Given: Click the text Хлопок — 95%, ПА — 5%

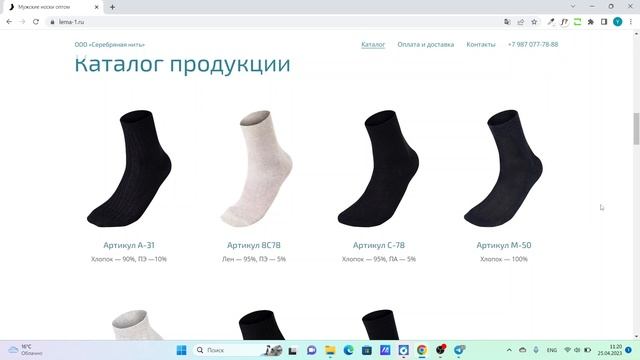Looking at the screenshot, I should click(x=379, y=259).
